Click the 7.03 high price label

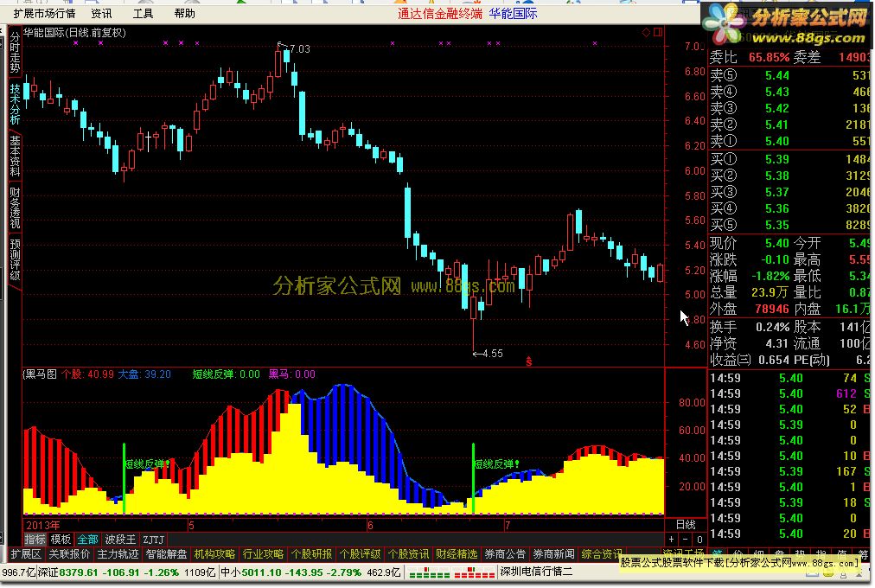pyautogui.click(x=300, y=49)
